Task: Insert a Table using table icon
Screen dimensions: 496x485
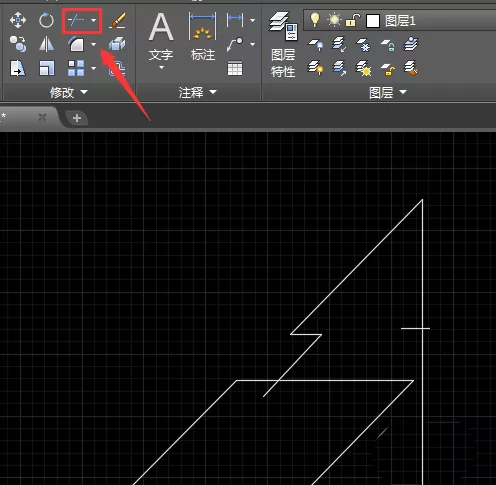Action: (x=235, y=68)
